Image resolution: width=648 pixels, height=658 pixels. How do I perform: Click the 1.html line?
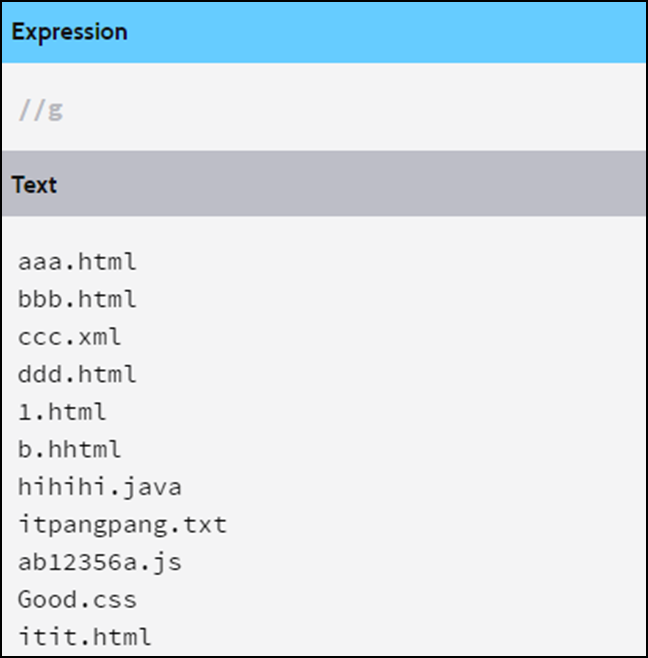point(62,412)
